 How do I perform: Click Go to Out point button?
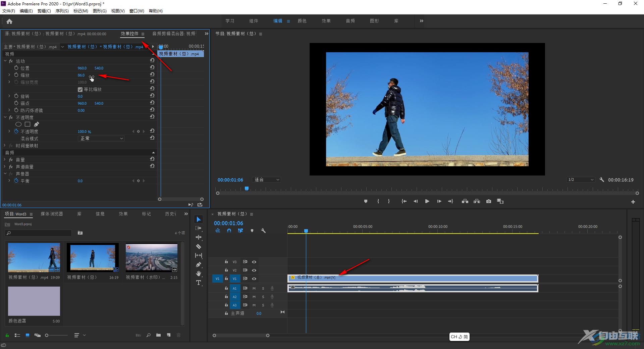450,201
